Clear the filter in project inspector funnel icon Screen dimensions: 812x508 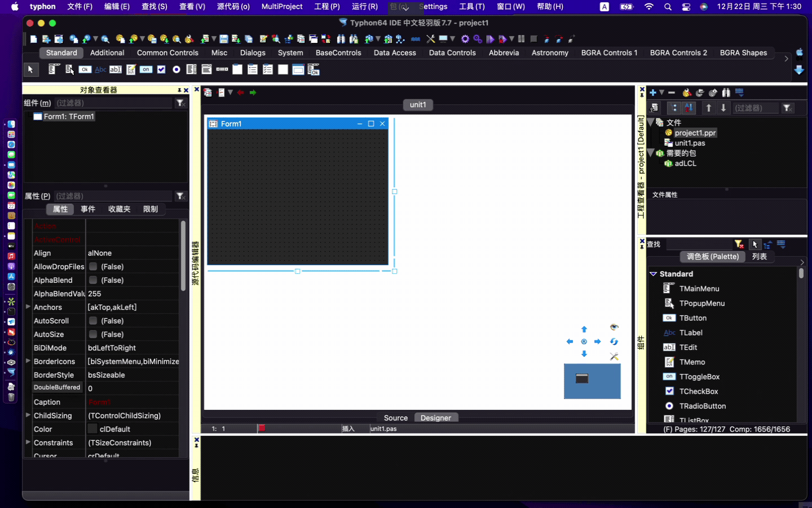(x=787, y=108)
